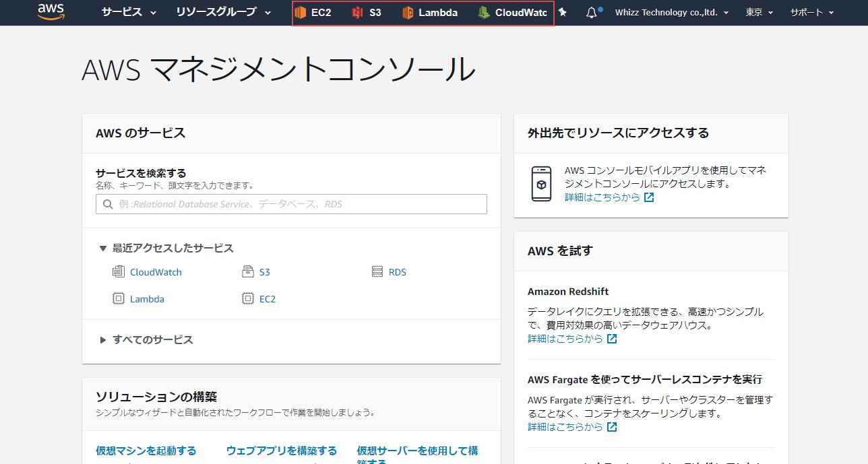The width and height of the screenshot is (868, 464).
Task: Click the external link icon beside モバイルアプリ詳細
Action: [x=648, y=197]
